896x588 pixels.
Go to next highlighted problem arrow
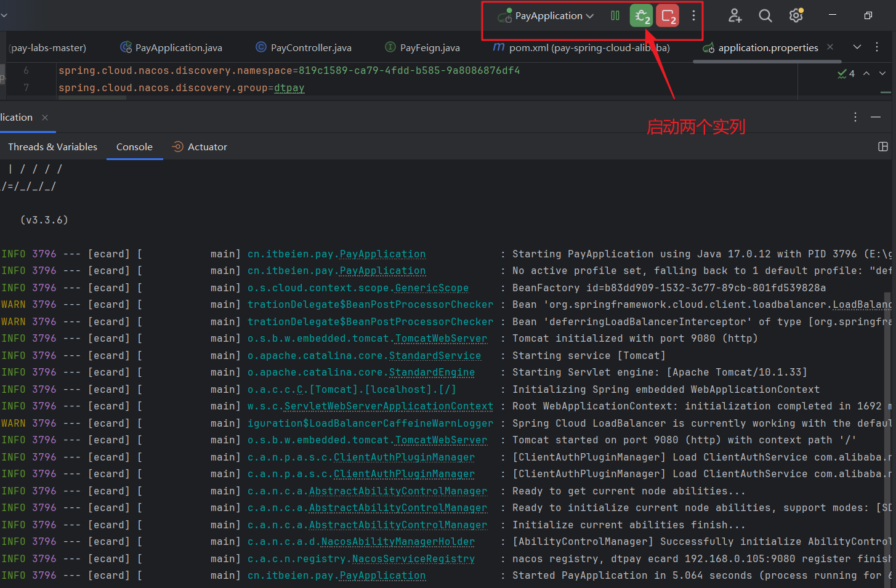[x=882, y=73]
